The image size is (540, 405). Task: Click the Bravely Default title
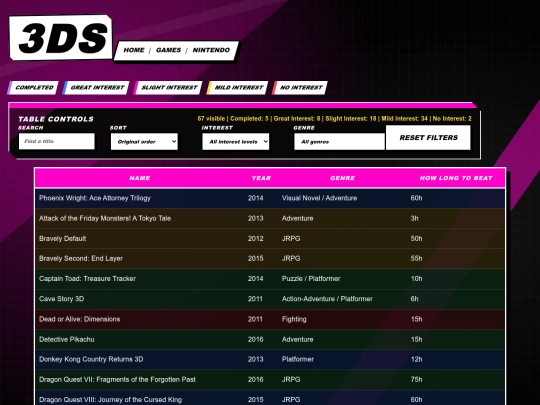(x=63, y=238)
